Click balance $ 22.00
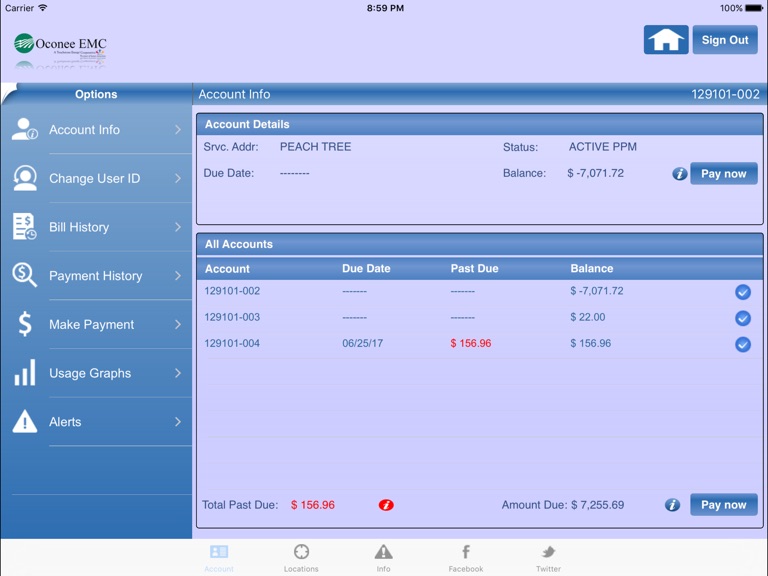 588,317
